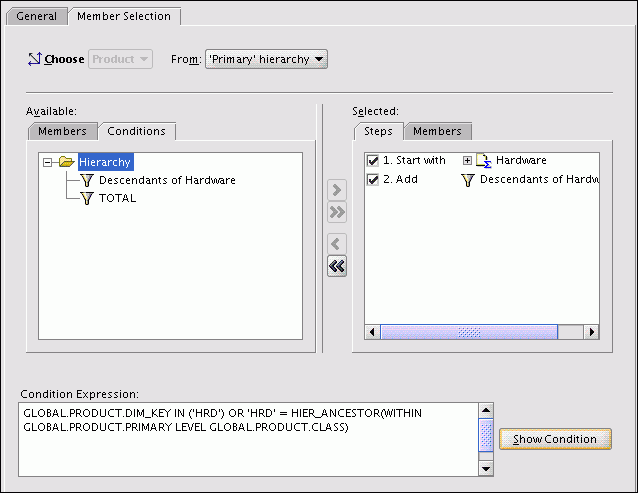This screenshot has width=638, height=493.
Task: Open the Members tab under Available
Action: pyautogui.click(x=63, y=131)
